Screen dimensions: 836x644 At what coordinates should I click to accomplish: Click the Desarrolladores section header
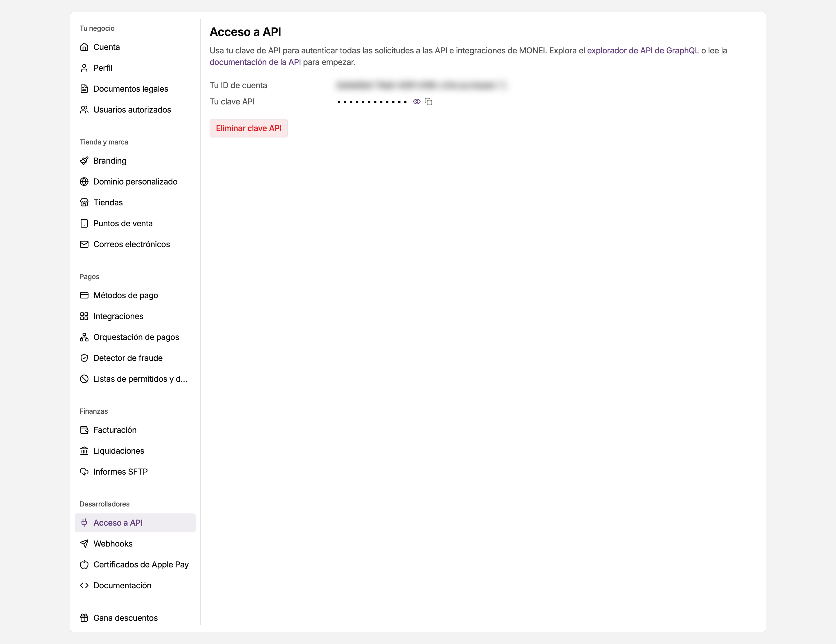tap(105, 504)
